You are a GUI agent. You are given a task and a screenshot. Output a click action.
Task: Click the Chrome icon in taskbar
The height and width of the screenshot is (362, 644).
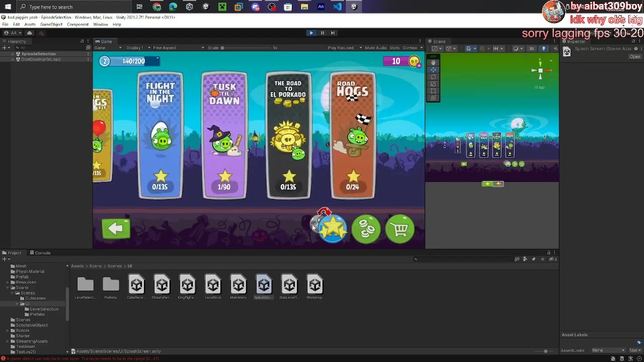[157, 7]
